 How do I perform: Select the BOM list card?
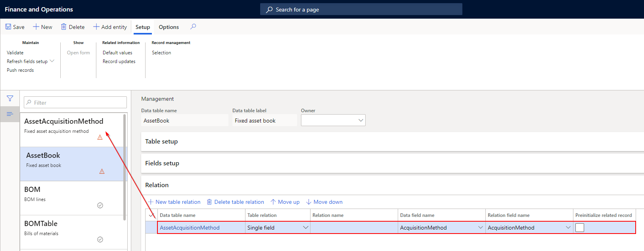pos(72,198)
